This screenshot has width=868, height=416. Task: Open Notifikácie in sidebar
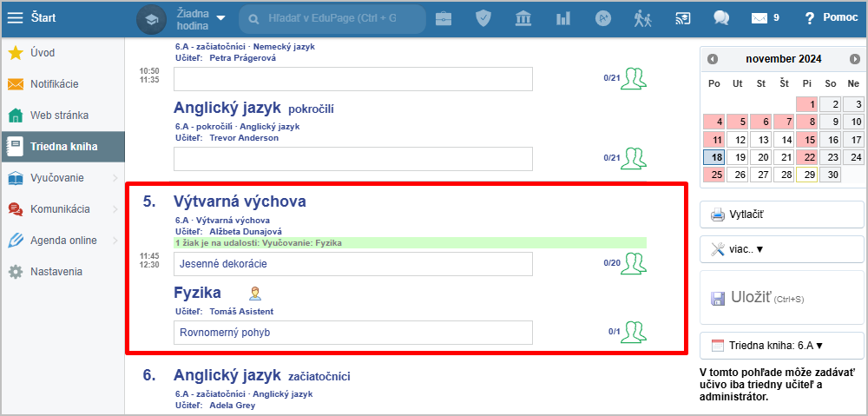[x=62, y=84]
